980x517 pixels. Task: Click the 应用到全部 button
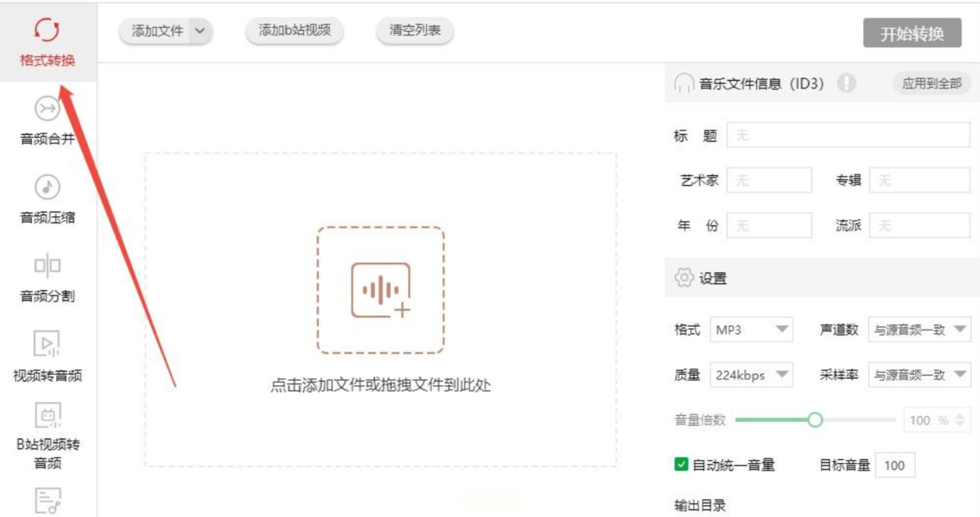(932, 83)
